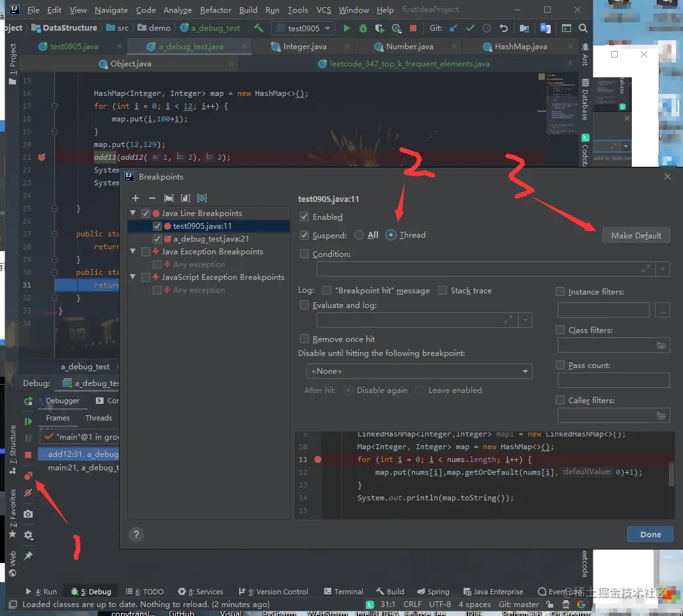Click the red Stop icon in toolbar

[x=413, y=28]
